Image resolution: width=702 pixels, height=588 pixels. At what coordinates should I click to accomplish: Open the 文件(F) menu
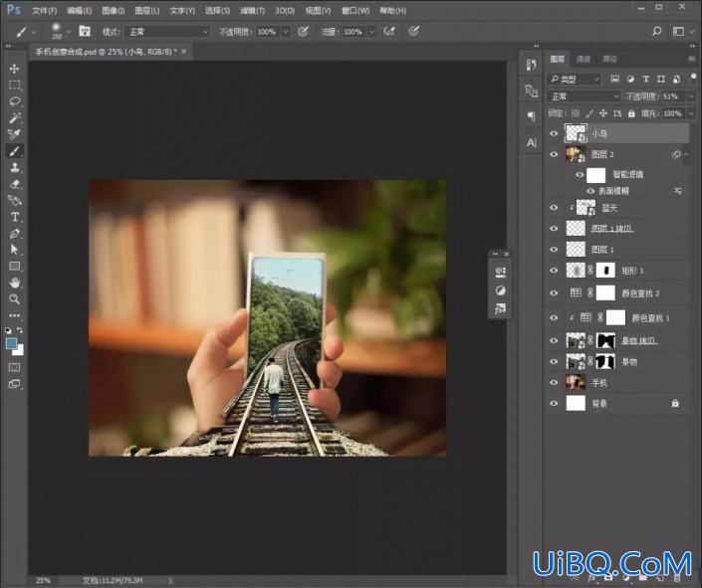tap(45, 10)
